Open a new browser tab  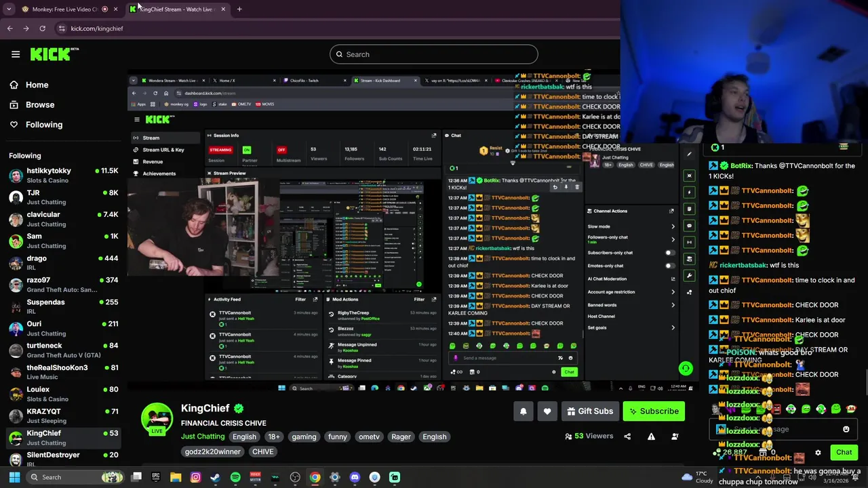(x=239, y=9)
